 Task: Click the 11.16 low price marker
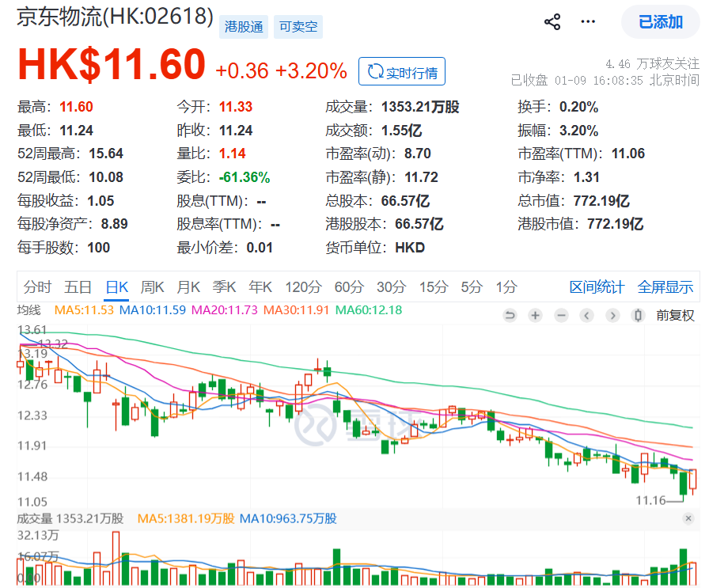click(650, 500)
